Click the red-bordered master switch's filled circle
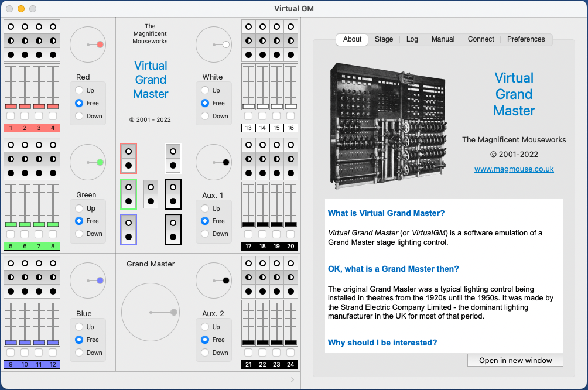 pyautogui.click(x=128, y=165)
